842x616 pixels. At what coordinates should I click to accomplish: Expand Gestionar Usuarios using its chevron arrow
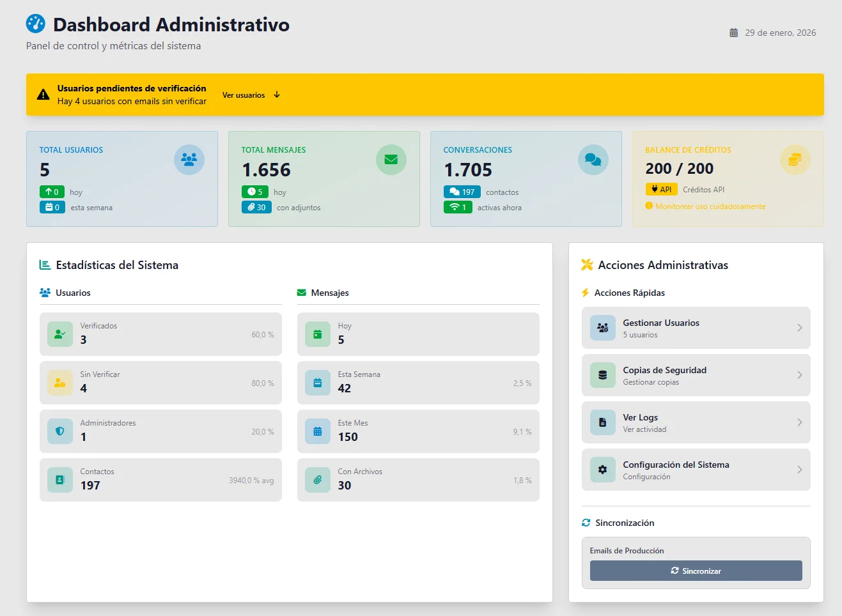tap(799, 328)
